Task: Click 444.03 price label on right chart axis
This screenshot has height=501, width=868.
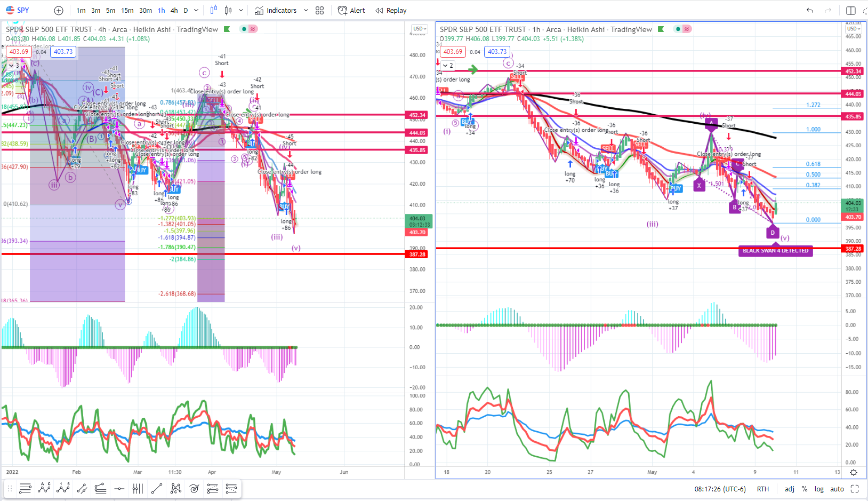Action: coord(853,93)
